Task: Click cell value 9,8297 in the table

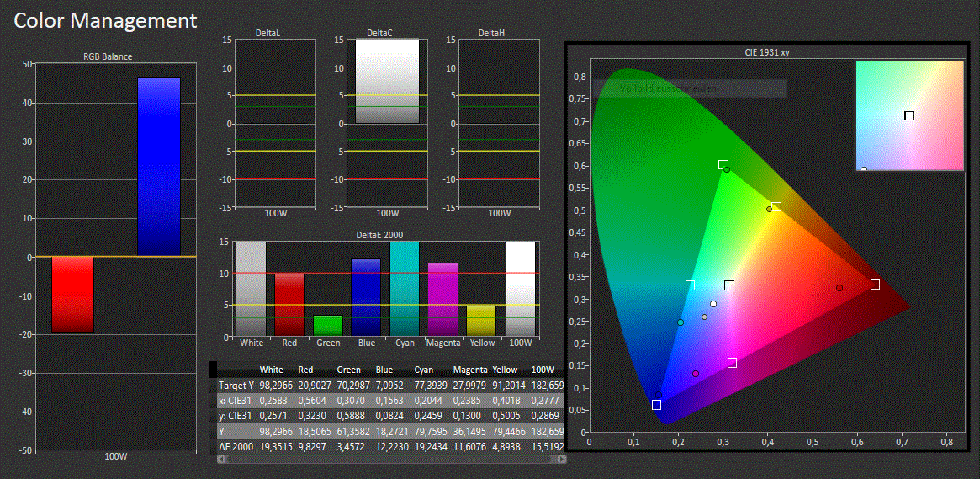Action: (x=314, y=446)
